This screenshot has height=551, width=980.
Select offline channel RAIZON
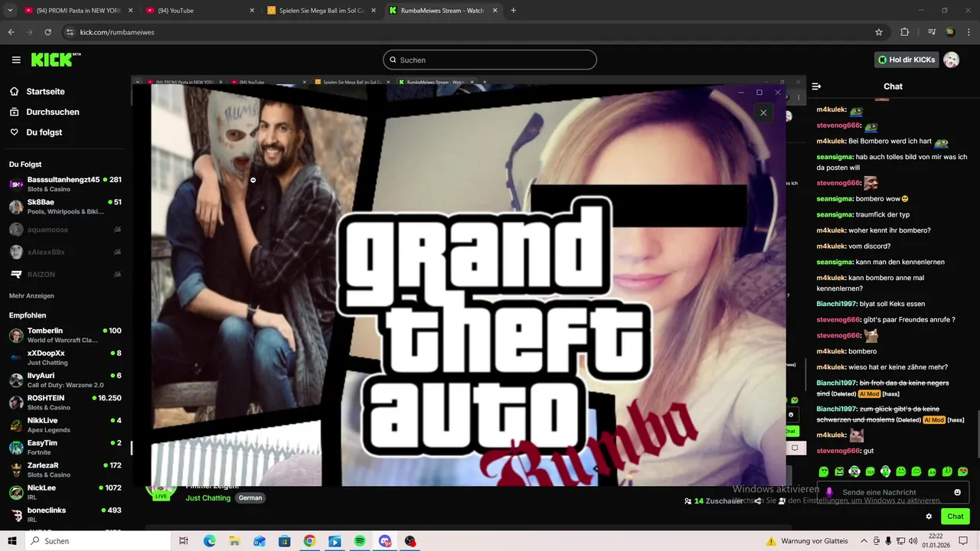[66, 274]
